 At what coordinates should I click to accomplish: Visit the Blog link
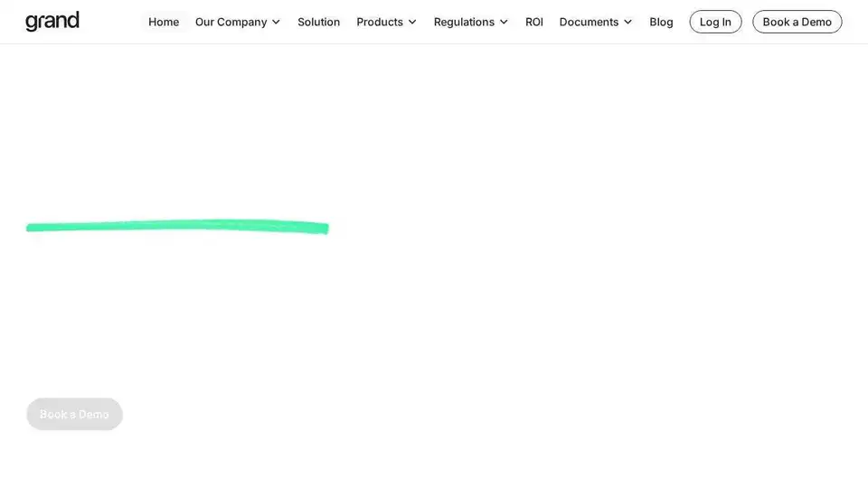(661, 22)
